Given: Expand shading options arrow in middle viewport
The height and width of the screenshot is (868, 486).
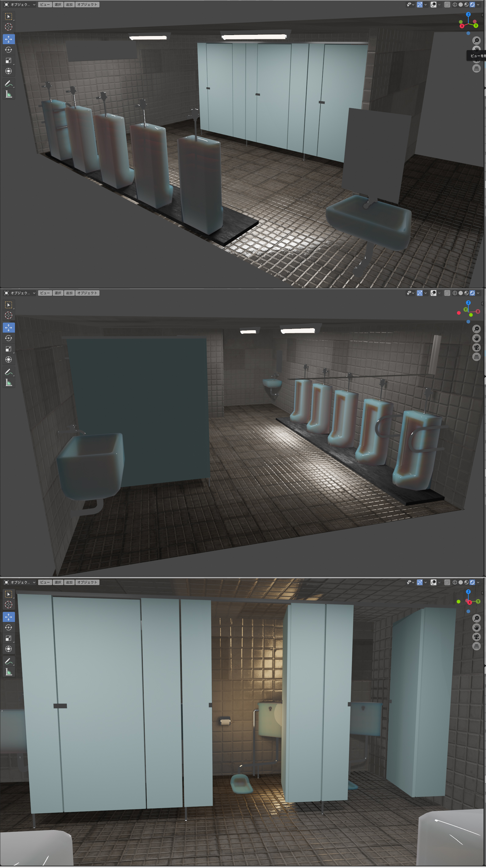Looking at the screenshot, I should (x=478, y=293).
